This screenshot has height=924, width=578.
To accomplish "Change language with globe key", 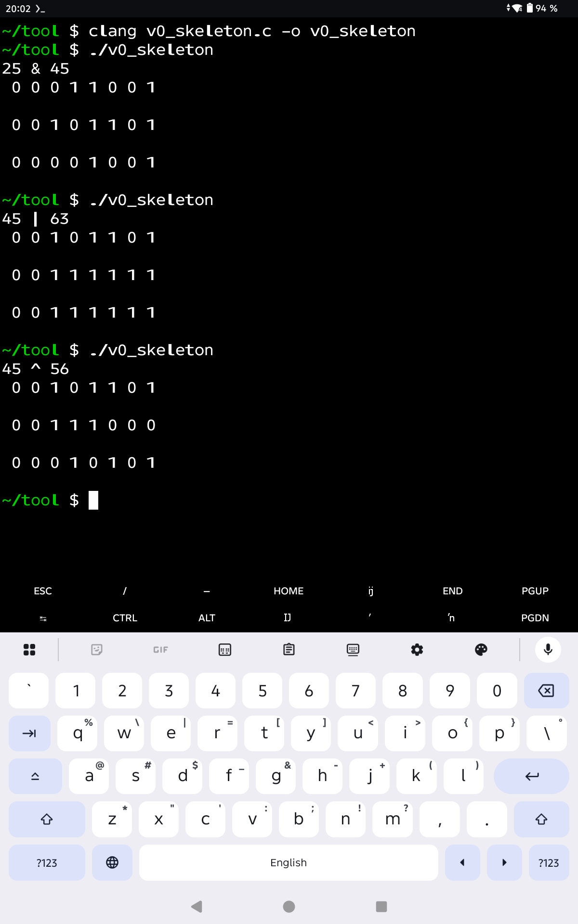I will [112, 862].
